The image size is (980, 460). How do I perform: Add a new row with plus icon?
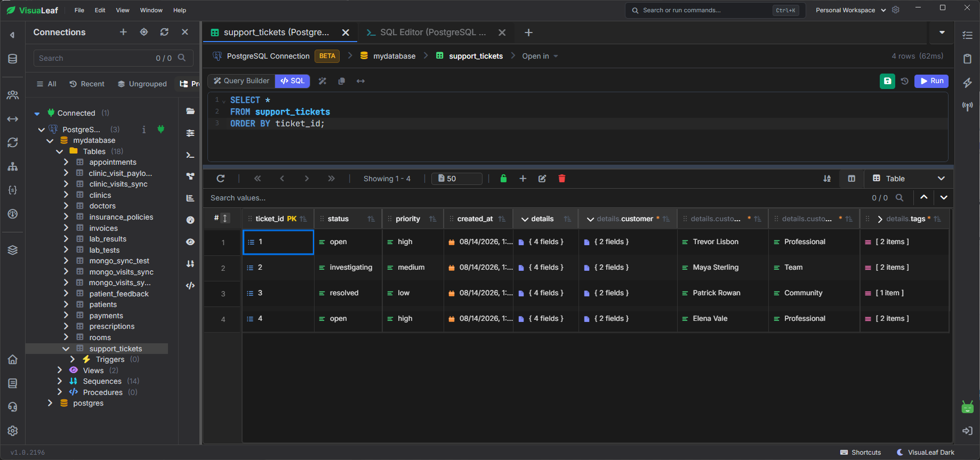tap(523, 179)
